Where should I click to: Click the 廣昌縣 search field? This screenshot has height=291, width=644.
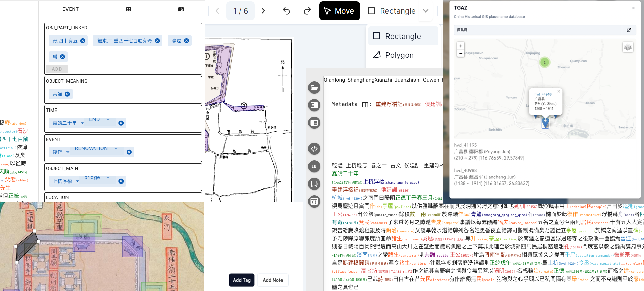538,30
